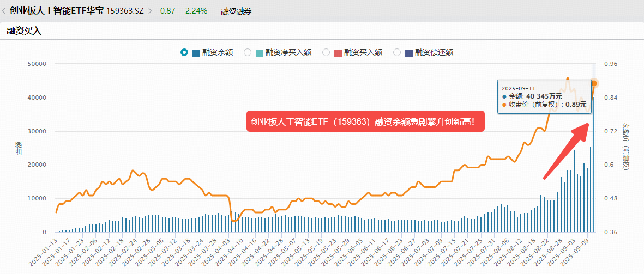Image resolution: width=644 pixels, height=274 pixels.
Task: Click the orange price marker dot for 2025-09-11
Action: (594, 83)
